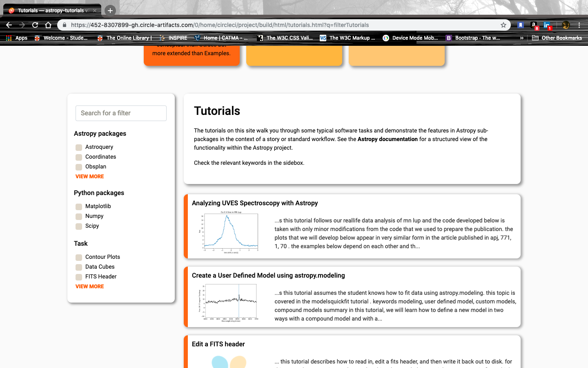Viewport: 588px width, 368px height.
Task: Check the Coordinates filter checkbox
Action: click(x=79, y=157)
